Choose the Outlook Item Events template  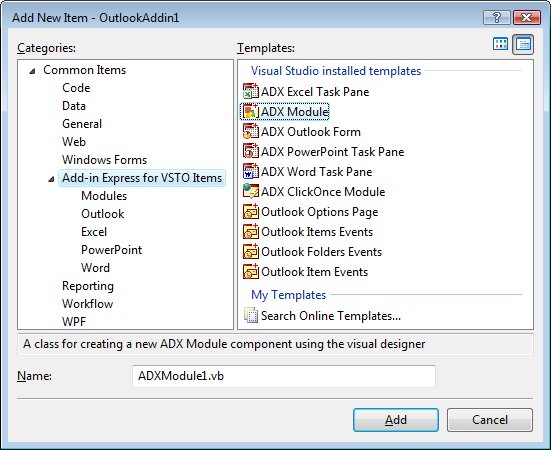pyautogui.click(x=315, y=272)
